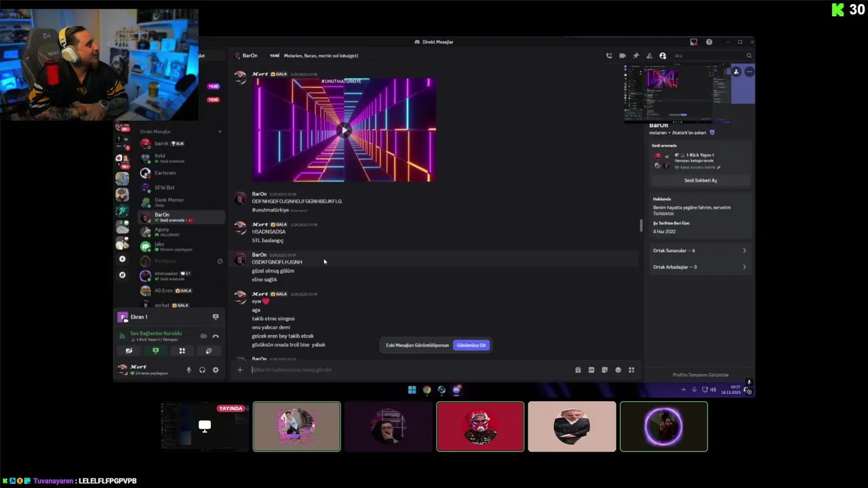This screenshot has height=488, width=868.
Task: Open direct message with Ali Eren
Action: click(x=182, y=290)
